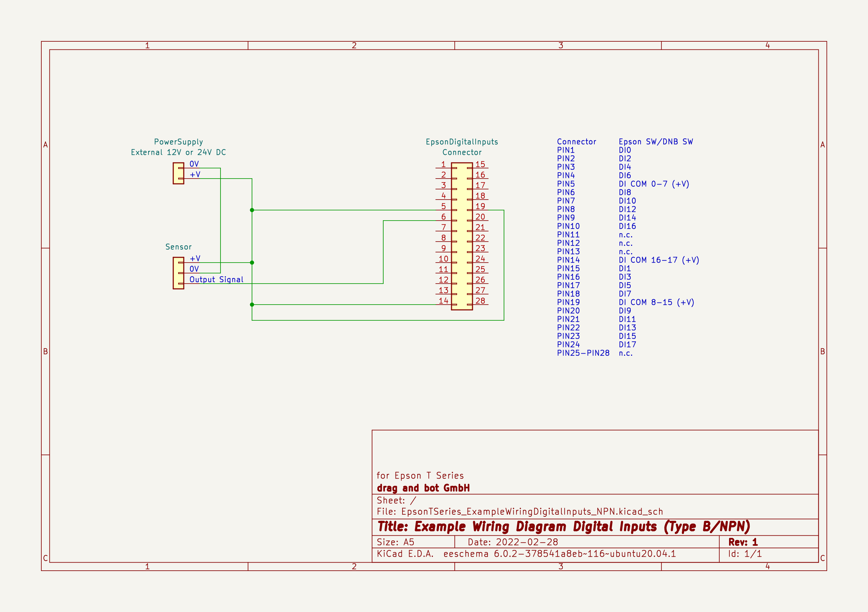The height and width of the screenshot is (612, 868).
Task: Click the KiCad E.D.A. version line
Action: 526,554
